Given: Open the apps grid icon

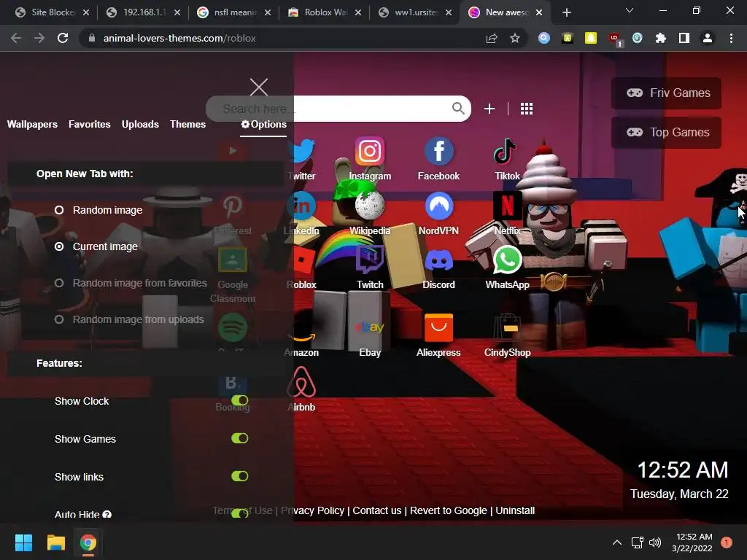Looking at the screenshot, I should (x=527, y=109).
